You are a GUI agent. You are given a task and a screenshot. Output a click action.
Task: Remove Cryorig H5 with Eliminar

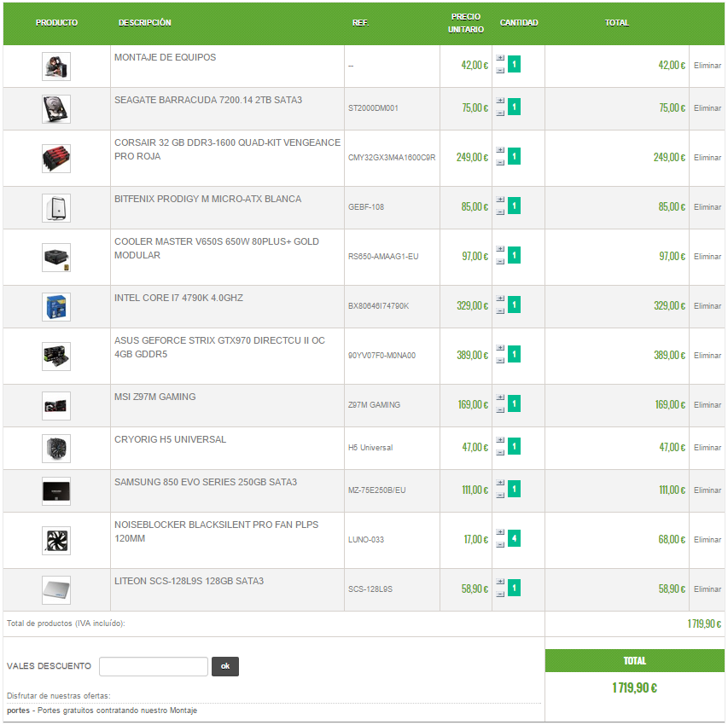point(708,448)
